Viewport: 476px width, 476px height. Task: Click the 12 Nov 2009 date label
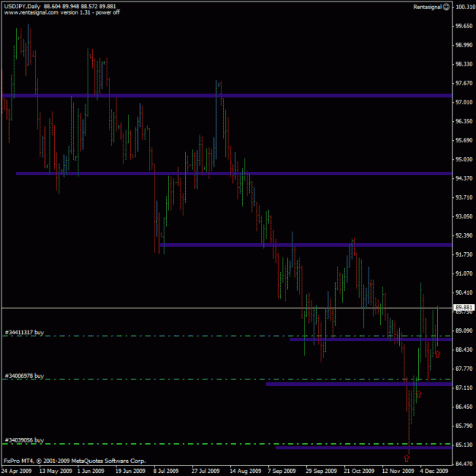(398, 471)
